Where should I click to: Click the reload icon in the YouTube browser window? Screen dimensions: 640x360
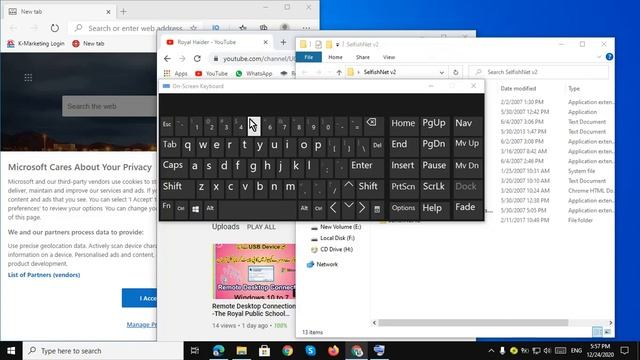197,59
